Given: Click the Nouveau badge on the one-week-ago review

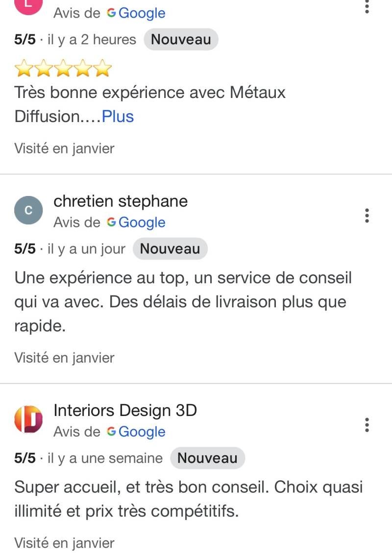Looking at the screenshot, I should 207,458.
